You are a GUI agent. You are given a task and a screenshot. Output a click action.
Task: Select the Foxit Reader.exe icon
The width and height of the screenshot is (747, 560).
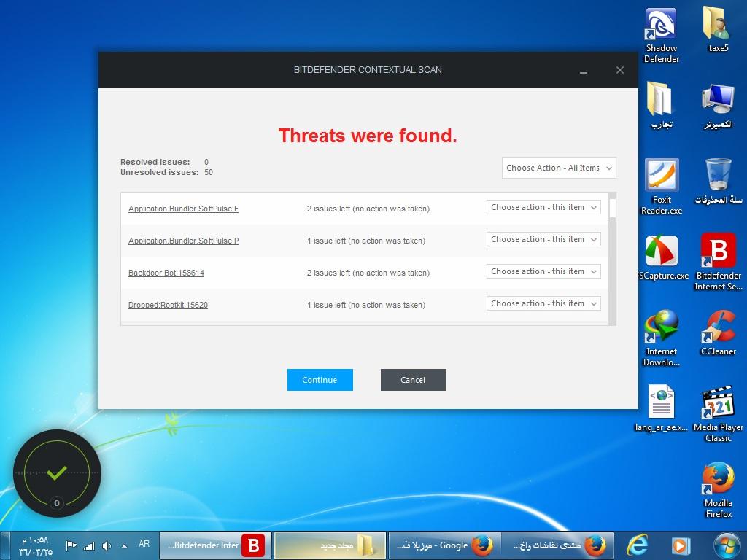pos(661,187)
